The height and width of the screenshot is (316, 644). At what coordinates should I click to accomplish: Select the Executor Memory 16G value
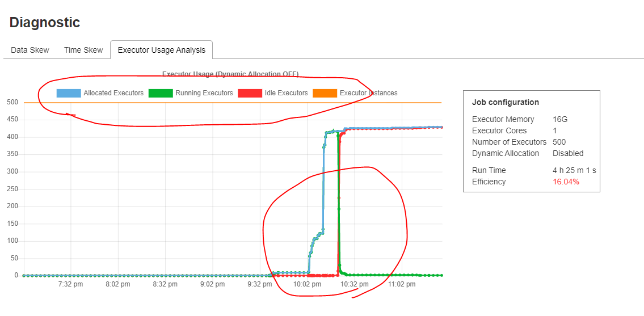click(x=561, y=120)
